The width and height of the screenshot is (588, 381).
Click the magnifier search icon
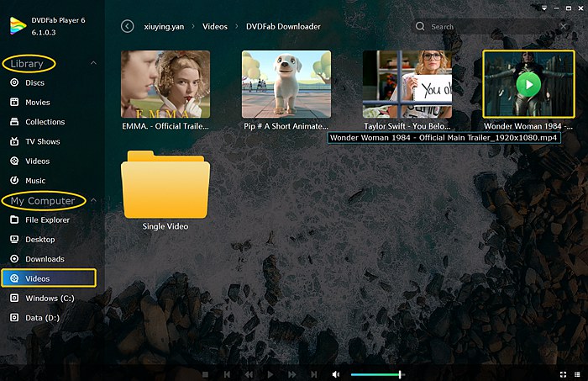point(420,26)
